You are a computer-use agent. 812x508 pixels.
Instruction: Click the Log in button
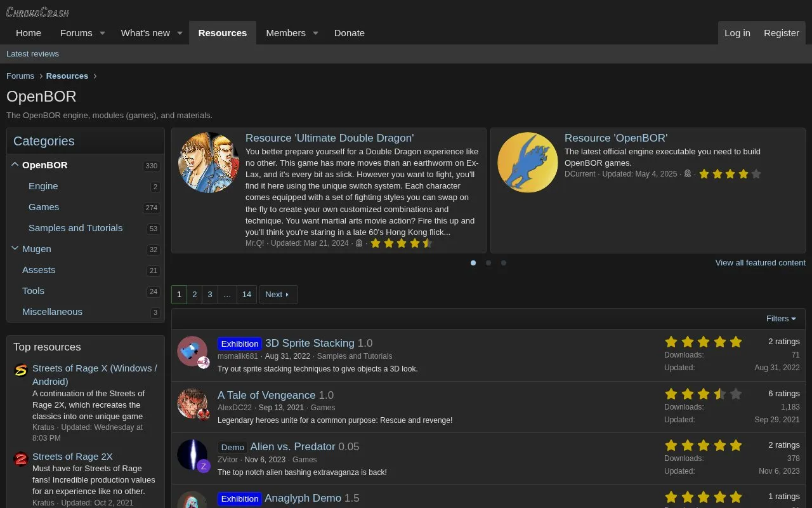pos(737,33)
